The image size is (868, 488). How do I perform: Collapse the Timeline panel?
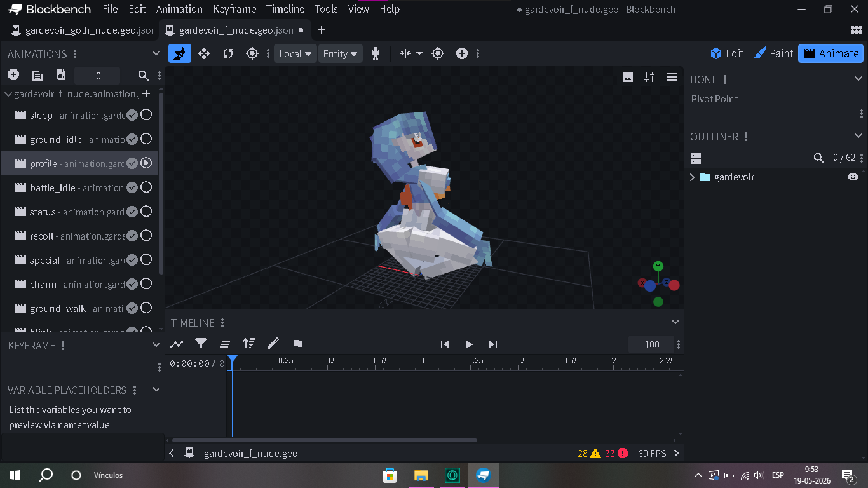[x=675, y=322]
